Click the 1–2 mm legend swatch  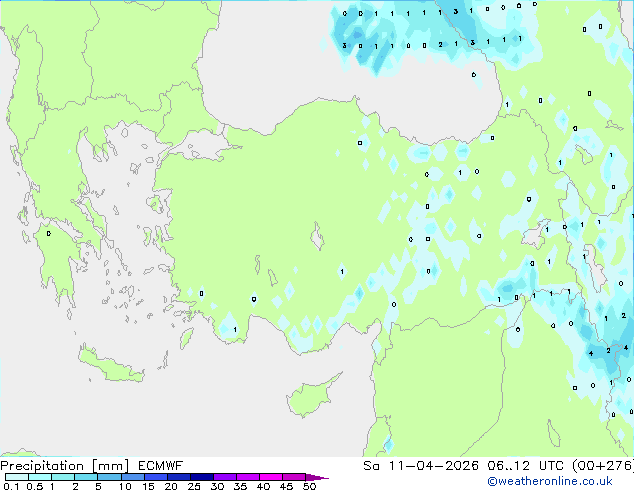tap(63, 477)
